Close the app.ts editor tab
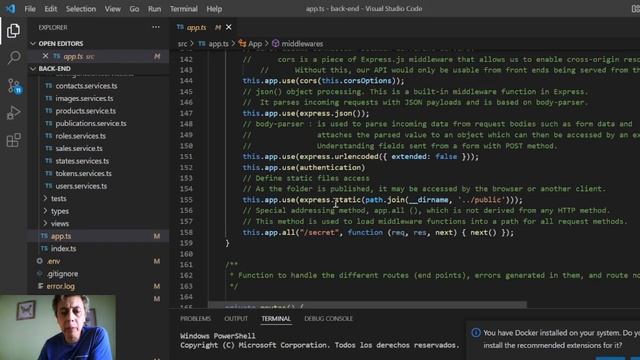Screen dimensions: 640x360 [x=229, y=27]
